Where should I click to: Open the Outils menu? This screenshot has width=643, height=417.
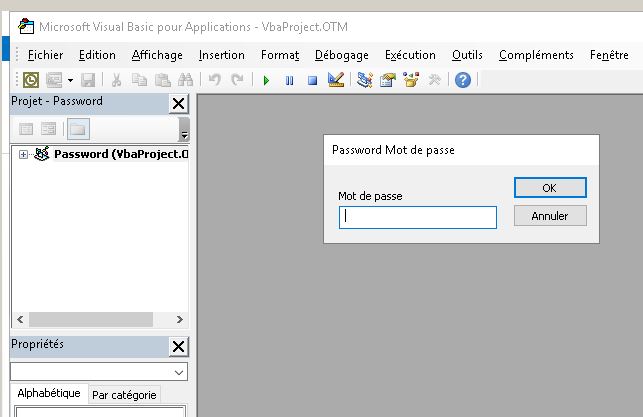tap(467, 55)
